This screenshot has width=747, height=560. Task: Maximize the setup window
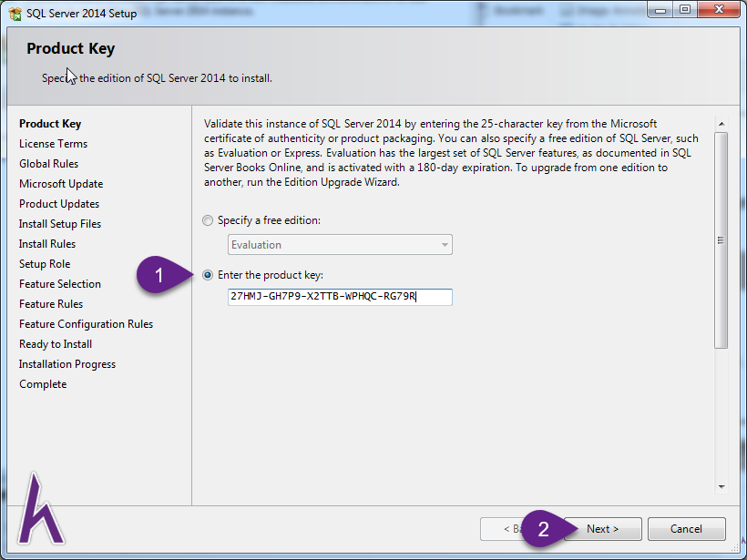(x=684, y=9)
